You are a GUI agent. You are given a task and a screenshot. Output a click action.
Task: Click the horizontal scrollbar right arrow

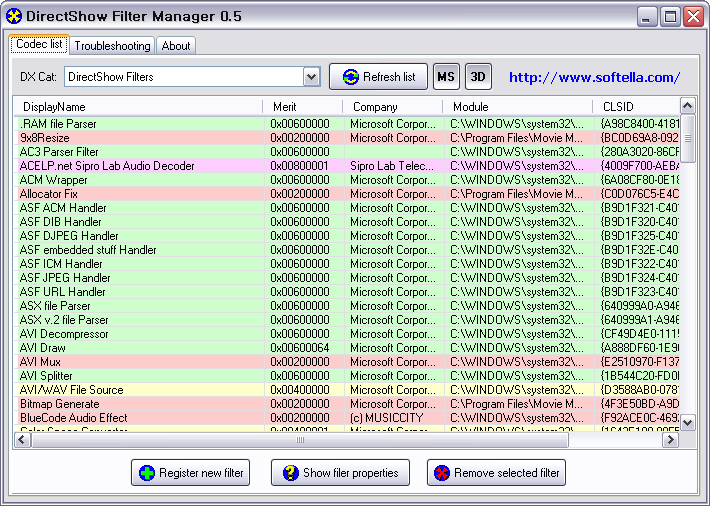671,439
